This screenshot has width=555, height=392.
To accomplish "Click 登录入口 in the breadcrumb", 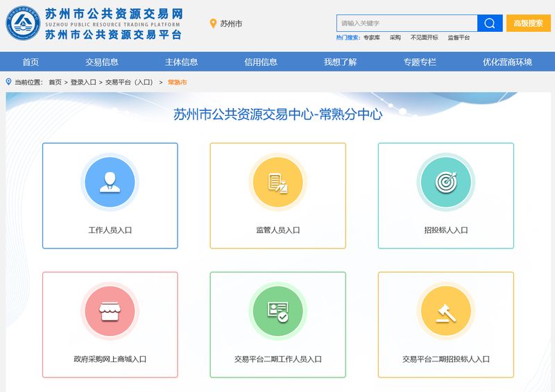I will coord(83,82).
